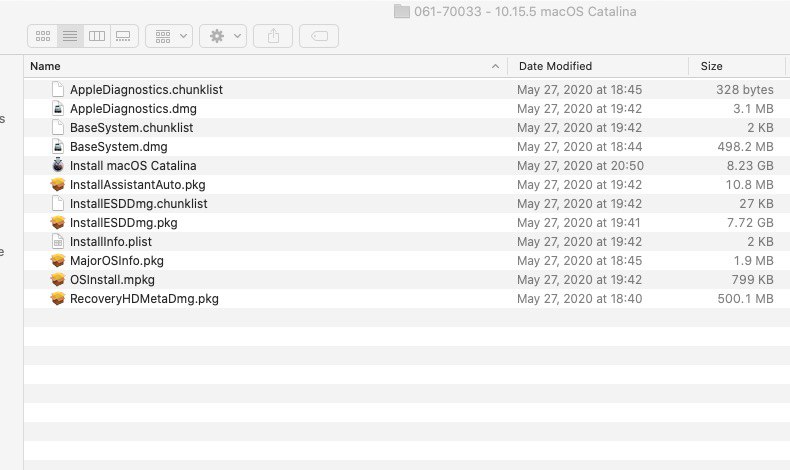The image size is (790, 470).
Task: Click the 1.9 MB size value
Action: tap(753, 261)
